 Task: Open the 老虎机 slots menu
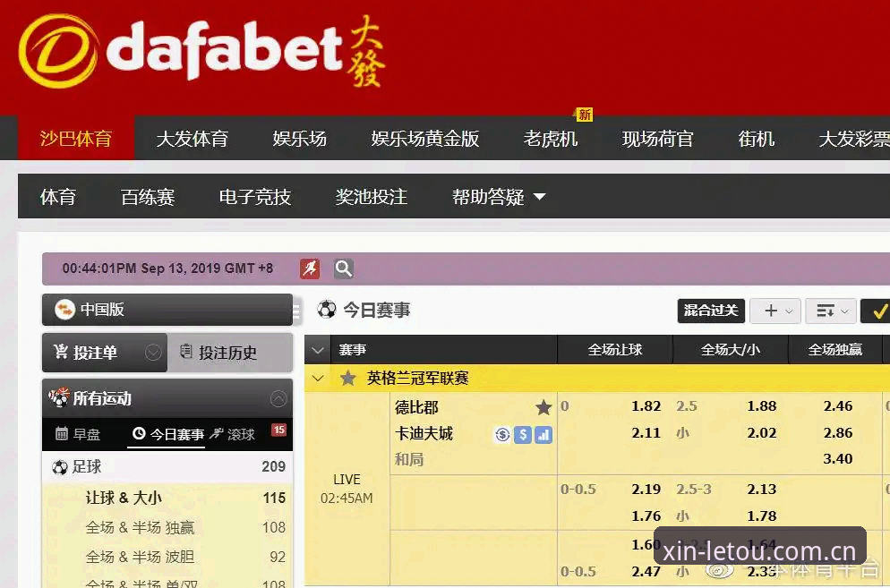(x=551, y=139)
